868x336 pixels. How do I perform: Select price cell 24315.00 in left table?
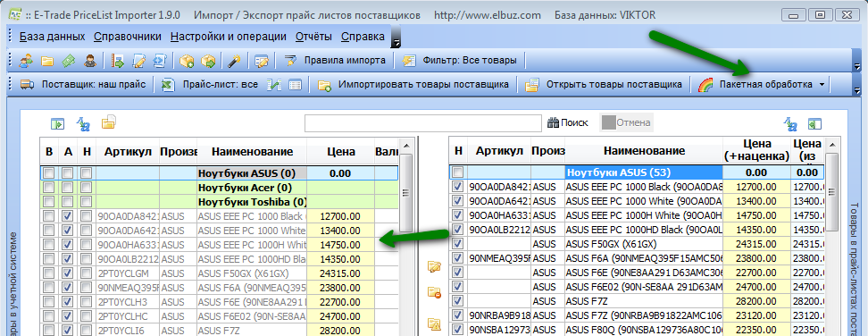click(x=339, y=273)
